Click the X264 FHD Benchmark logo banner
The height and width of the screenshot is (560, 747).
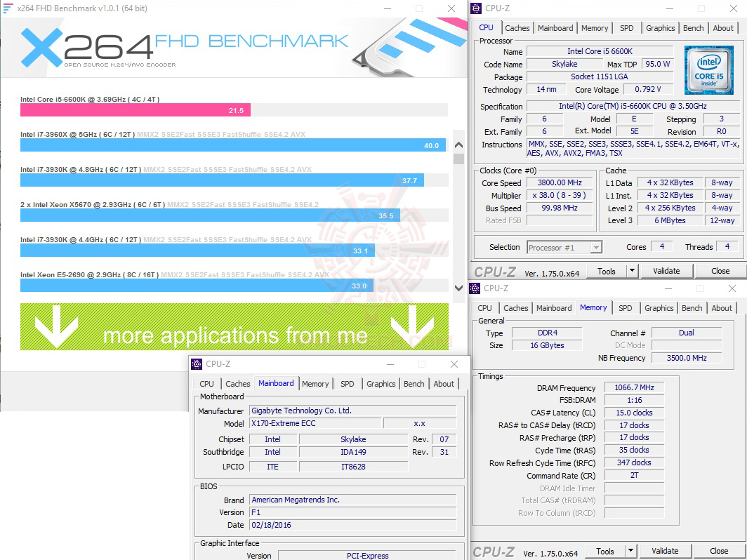233,48
